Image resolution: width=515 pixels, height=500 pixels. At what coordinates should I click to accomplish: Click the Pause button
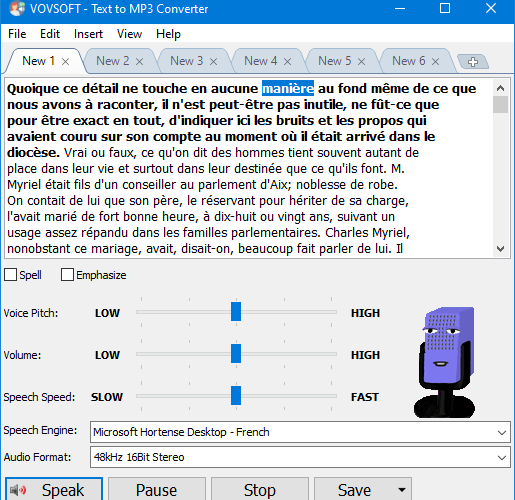pyautogui.click(x=156, y=490)
